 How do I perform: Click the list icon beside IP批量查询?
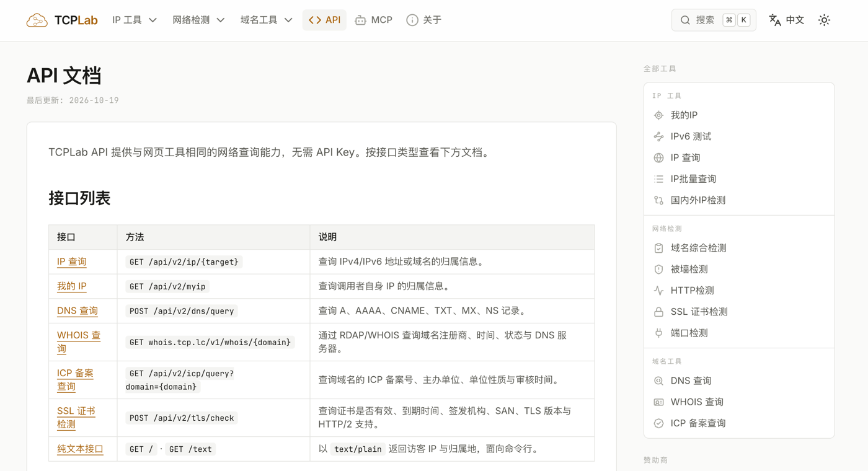[x=658, y=179]
